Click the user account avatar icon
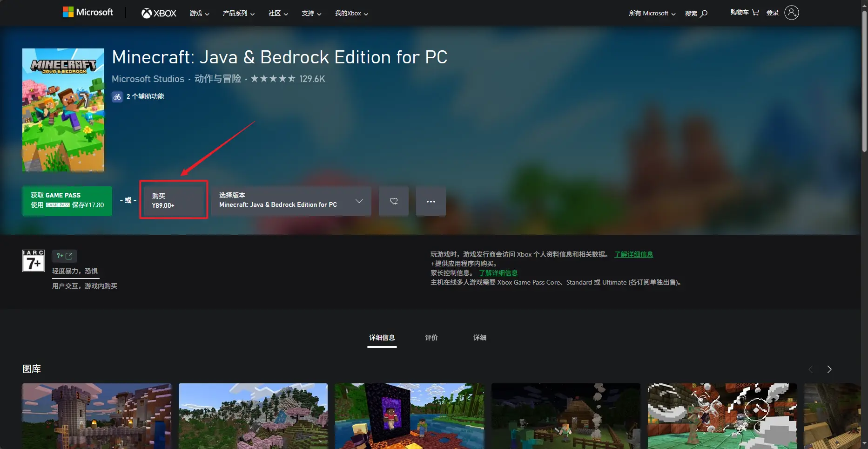The height and width of the screenshot is (449, 868). point(791,13)
